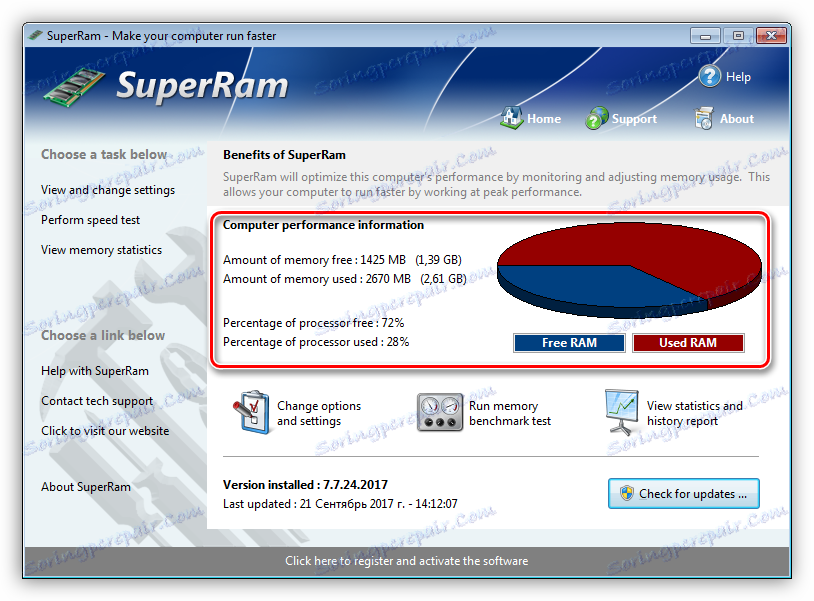The width and height of the screenshot is (814, 601).
Task: Click Help with SuperRam link
Action: [93, 371]
